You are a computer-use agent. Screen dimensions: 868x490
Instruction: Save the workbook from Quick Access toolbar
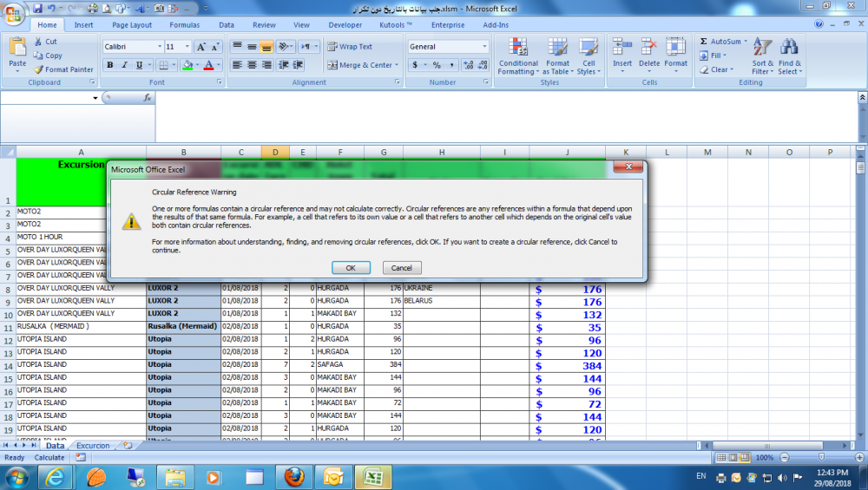click(37, 9)
